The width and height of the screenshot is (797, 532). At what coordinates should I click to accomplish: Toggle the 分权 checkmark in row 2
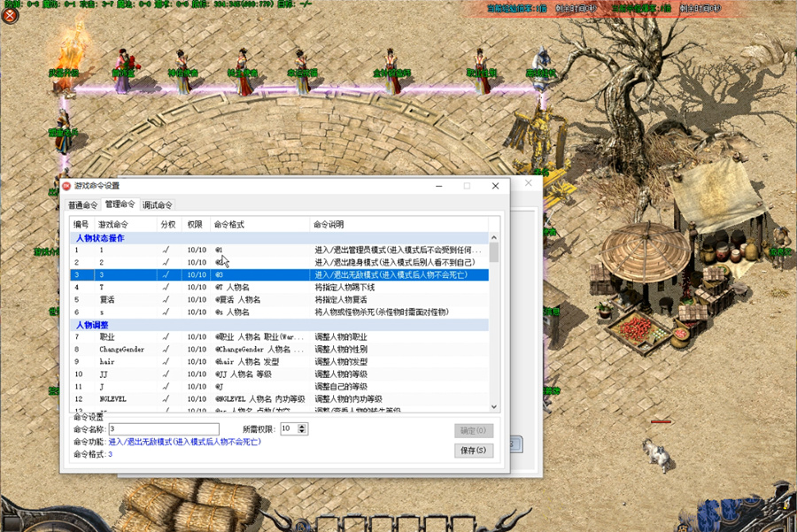coord(166,262)
